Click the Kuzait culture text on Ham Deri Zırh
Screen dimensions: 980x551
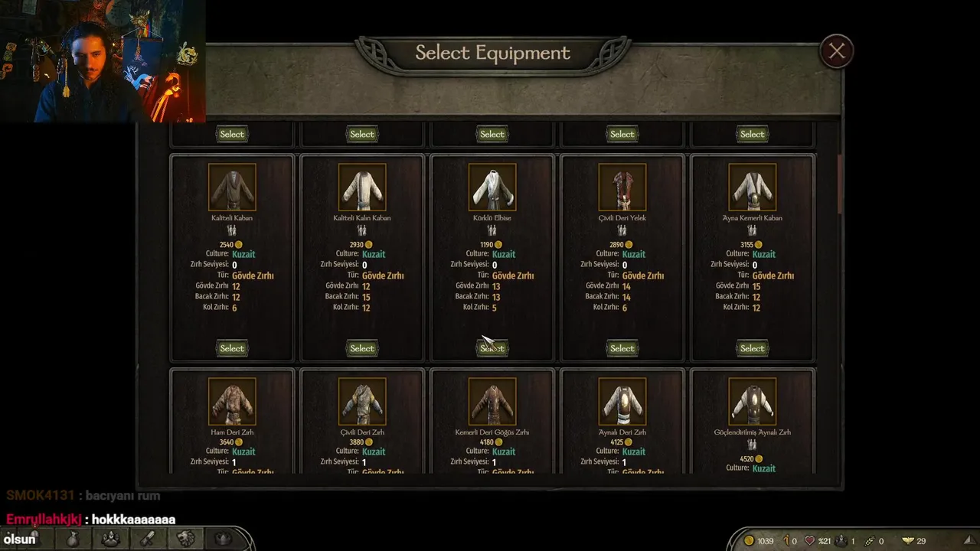243,452
